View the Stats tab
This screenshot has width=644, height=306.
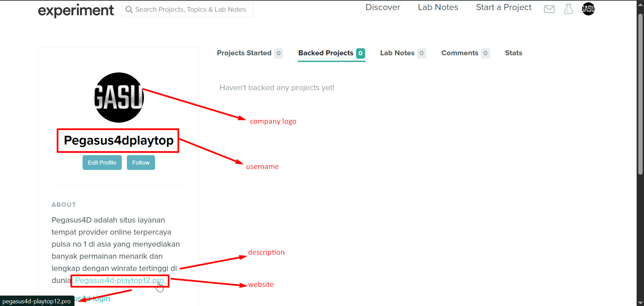click(x=513, y=53)
